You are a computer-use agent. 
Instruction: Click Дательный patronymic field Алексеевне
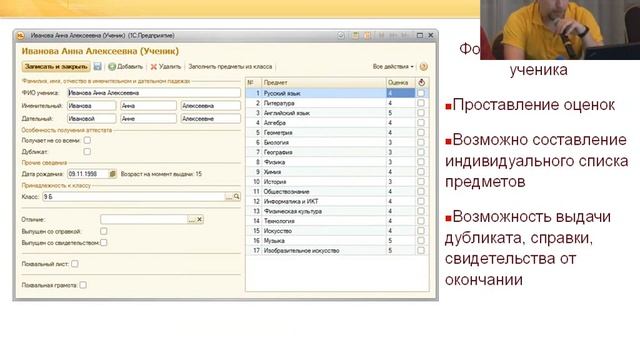211,119
